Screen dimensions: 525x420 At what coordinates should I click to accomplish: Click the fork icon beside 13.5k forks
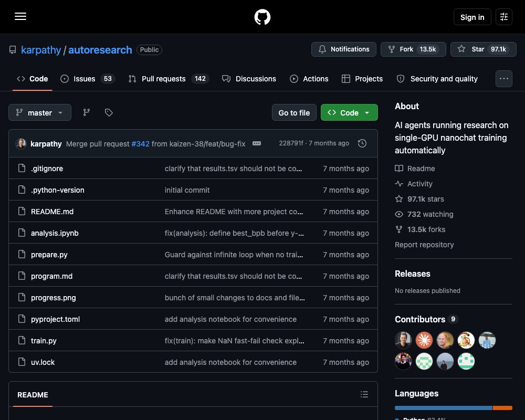[399, 229]
